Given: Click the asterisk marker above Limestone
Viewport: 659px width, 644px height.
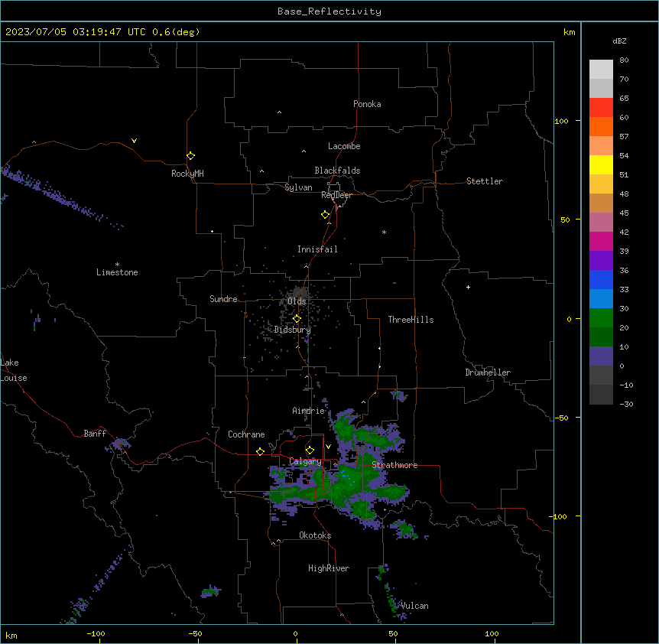Looking at the screenshot, I should tap(117, 265).
